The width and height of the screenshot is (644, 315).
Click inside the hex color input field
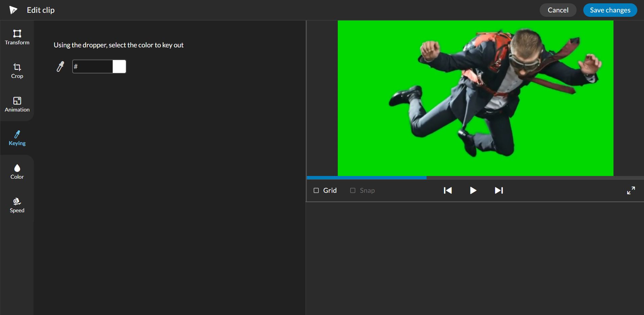click(x=92, y=66)
